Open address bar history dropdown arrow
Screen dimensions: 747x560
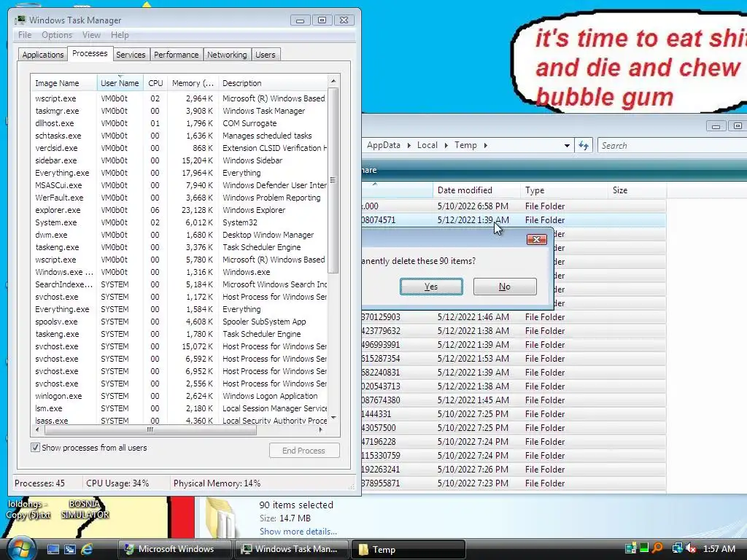pyautogui.click(x=567, y=146)
